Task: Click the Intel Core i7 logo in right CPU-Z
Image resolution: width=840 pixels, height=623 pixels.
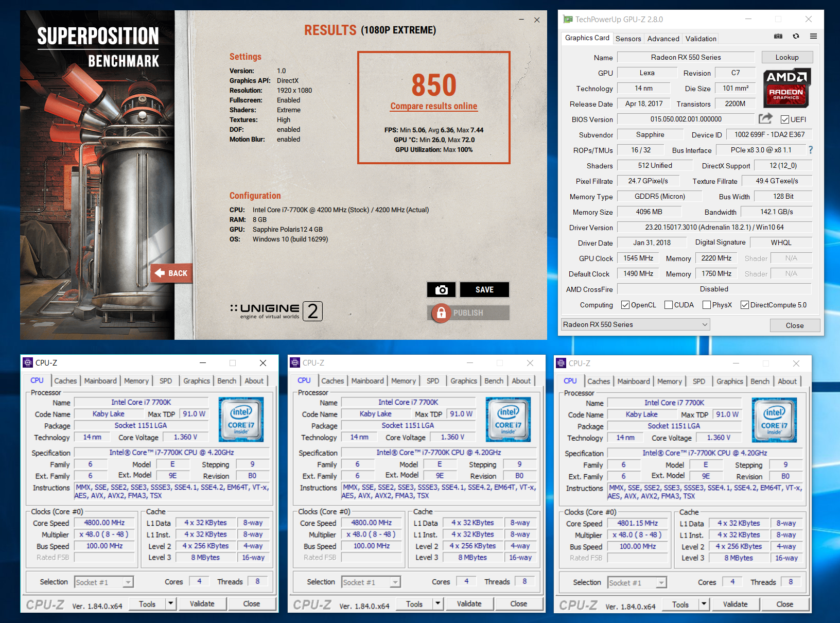Action: [x=774, y=420]
